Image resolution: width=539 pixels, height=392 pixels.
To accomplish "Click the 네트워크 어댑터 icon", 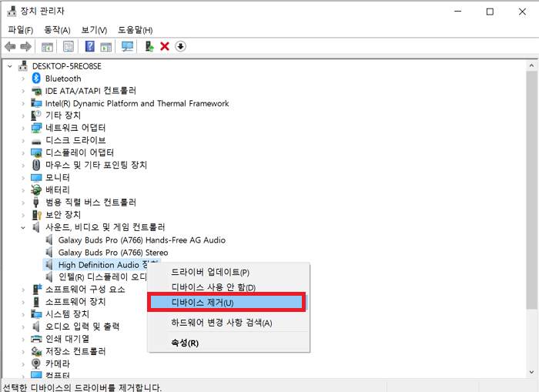I will tap(36, 128).
